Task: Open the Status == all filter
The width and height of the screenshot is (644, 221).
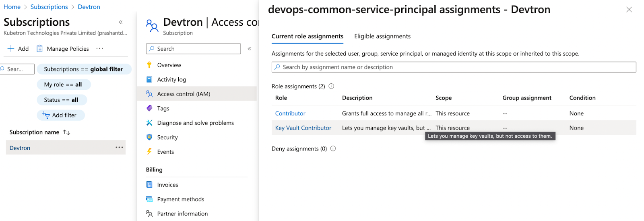Action: tap(62, 100)
